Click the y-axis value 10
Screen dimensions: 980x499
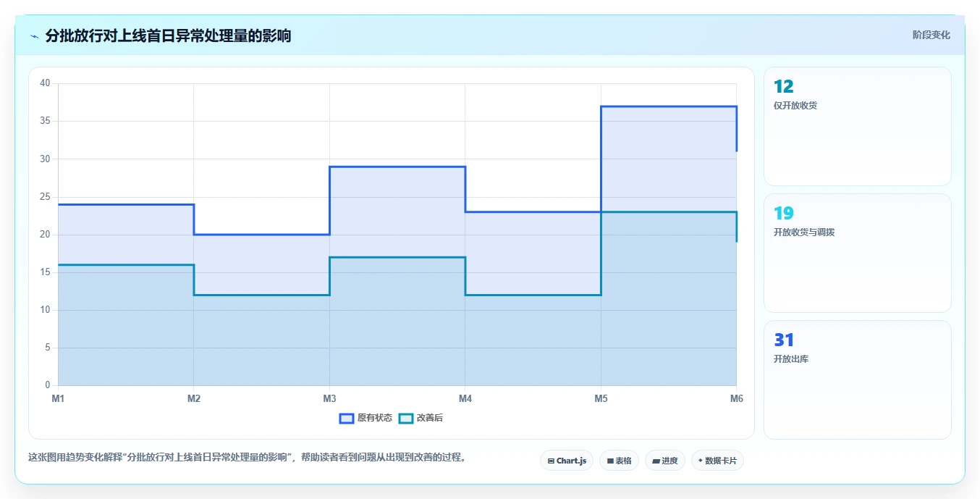(45, 310)
